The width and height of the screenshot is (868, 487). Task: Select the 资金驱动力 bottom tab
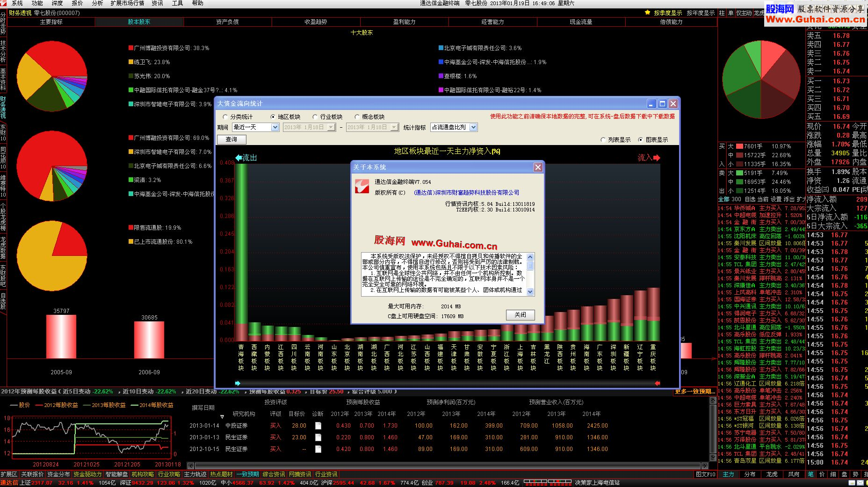tap(87, 474)
